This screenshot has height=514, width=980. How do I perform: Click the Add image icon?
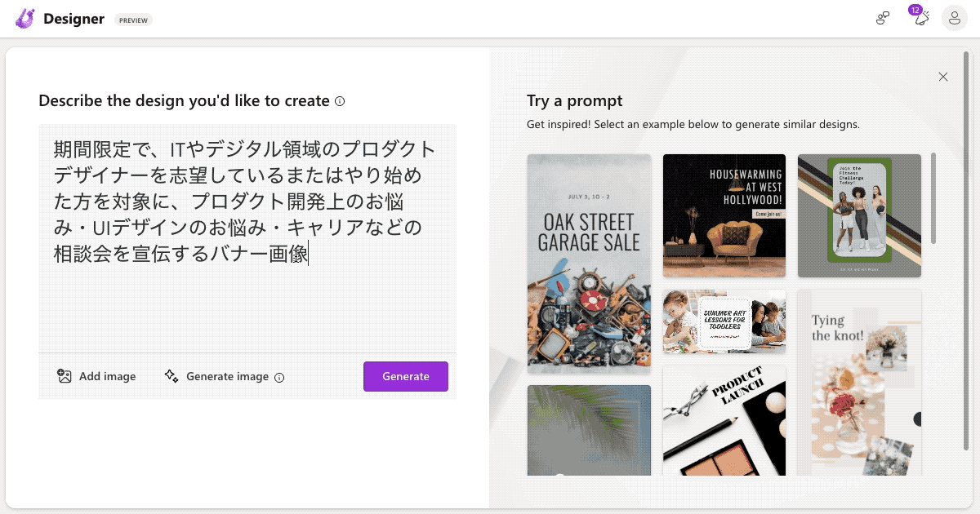coord(65,376)
